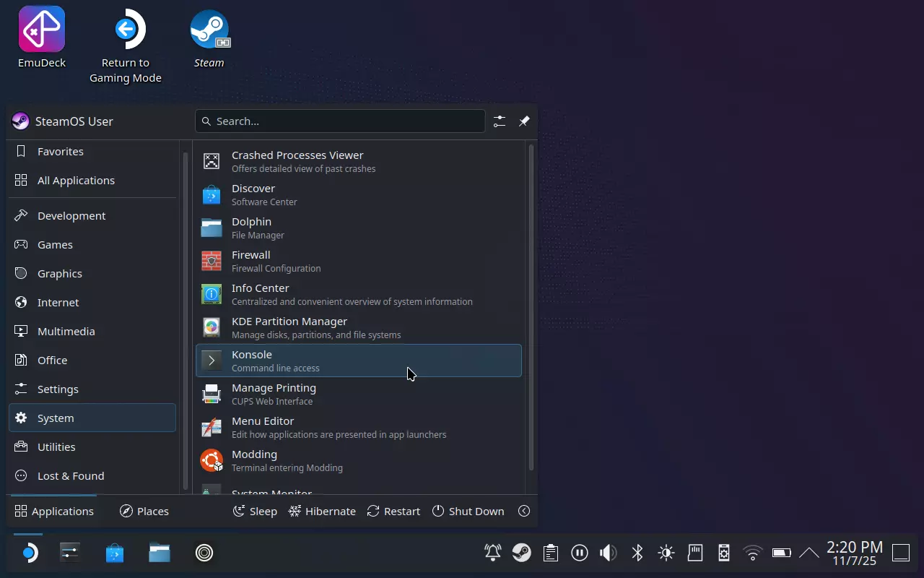Expand more session options chevron
The image size is (924, 578).
(x=524, y=511)
